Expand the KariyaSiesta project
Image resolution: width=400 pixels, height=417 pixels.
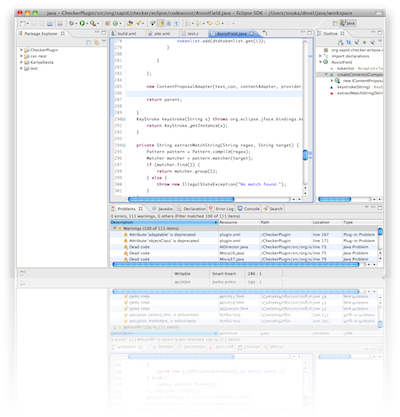click(x=21, y=62)
